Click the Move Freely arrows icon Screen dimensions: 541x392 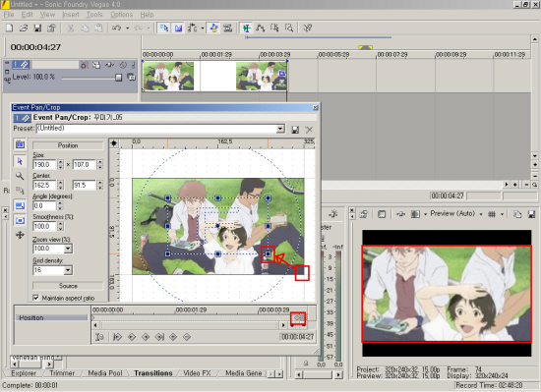coord(20,235)
